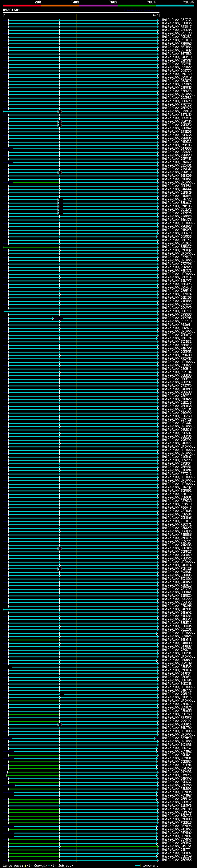Select the UniRef100_Q9FUN3 label

[x=177, y=88]
